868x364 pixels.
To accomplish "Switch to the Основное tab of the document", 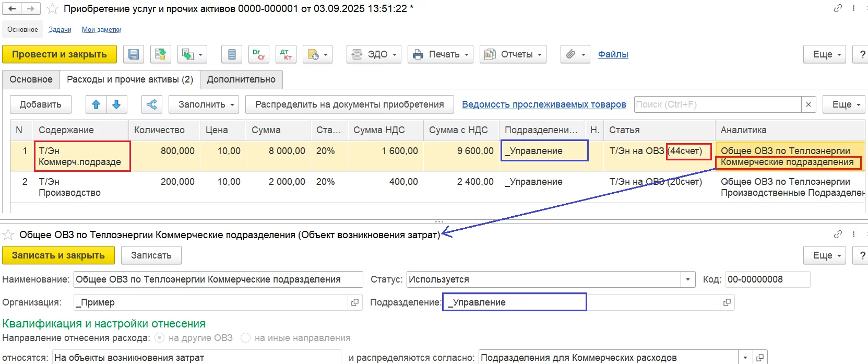I will (x=31, y=79).
